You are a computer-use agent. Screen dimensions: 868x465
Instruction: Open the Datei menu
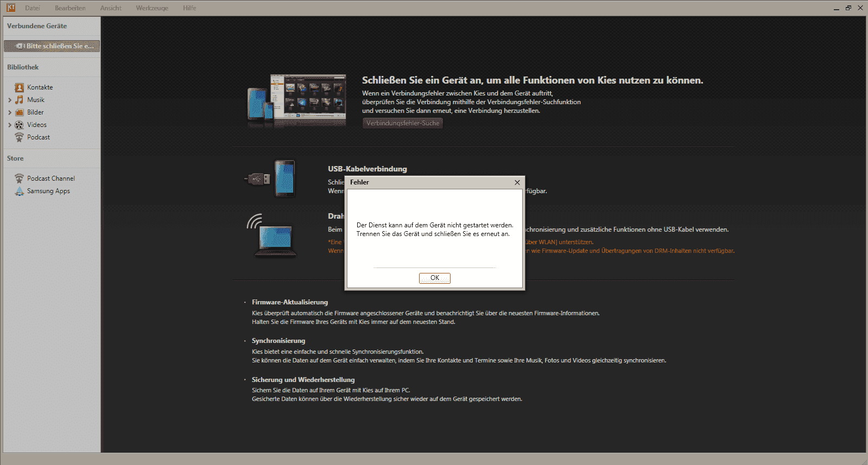tap(33, 8)
